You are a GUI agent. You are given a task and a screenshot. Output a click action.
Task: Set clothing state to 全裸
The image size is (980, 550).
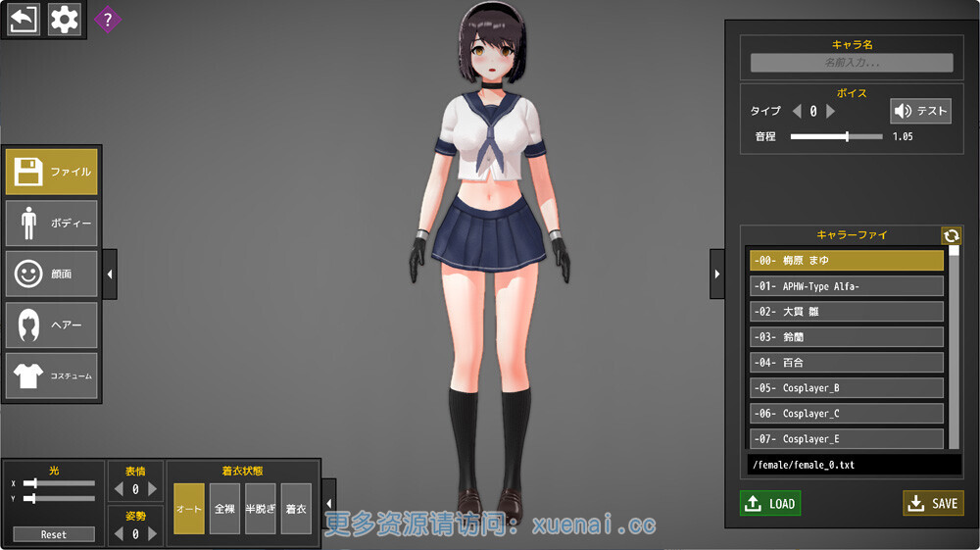click(224, 509)
